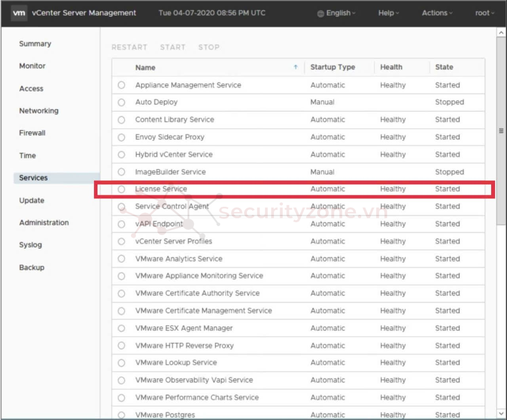This screenshot has height=420, width=507.
Task: Go to the Monitor section
Action: pyautogui.click(x=32, y=66)
